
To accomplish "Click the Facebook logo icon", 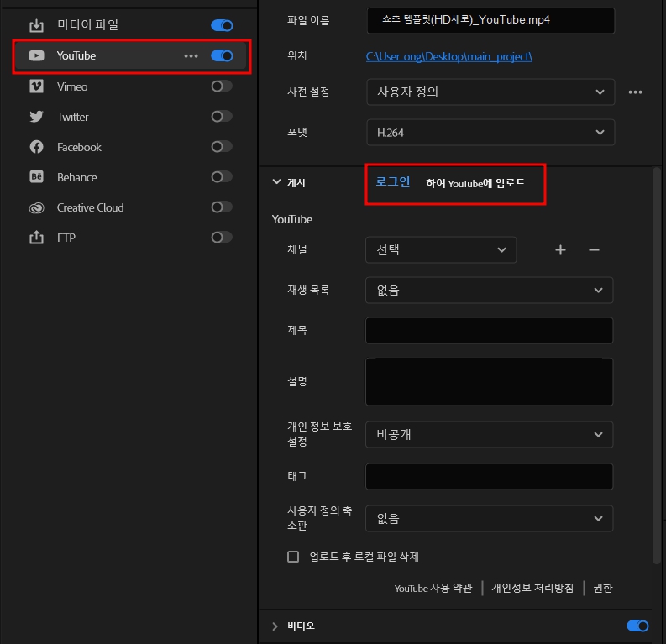I will pyautogui.click(x=36, y=147).
